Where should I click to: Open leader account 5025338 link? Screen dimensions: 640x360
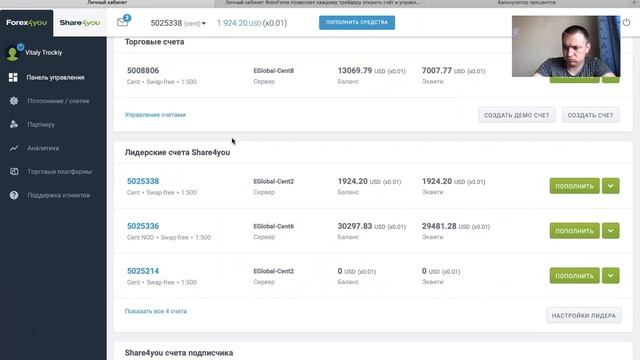(x=143, y=181)
